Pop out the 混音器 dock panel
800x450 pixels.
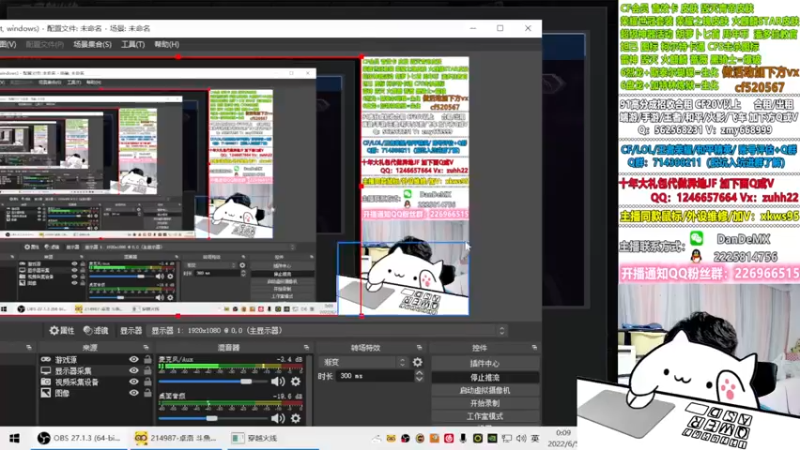pyautogui.click(x=306, y=347)
